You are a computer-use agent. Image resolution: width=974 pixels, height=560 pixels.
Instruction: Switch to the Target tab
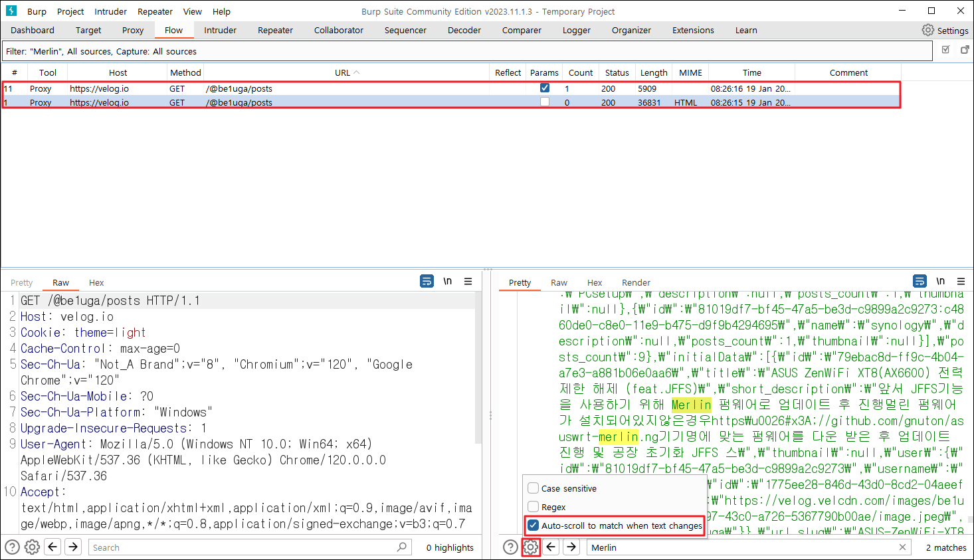tap(88, 30)
